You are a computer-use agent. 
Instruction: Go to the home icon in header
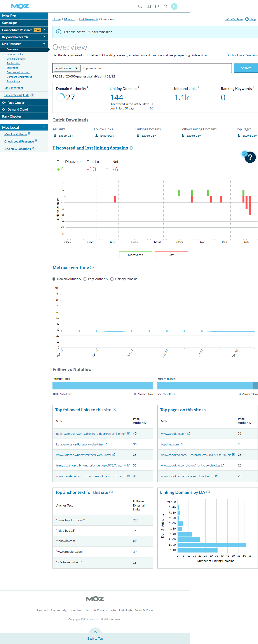click(x=165, y=7)
